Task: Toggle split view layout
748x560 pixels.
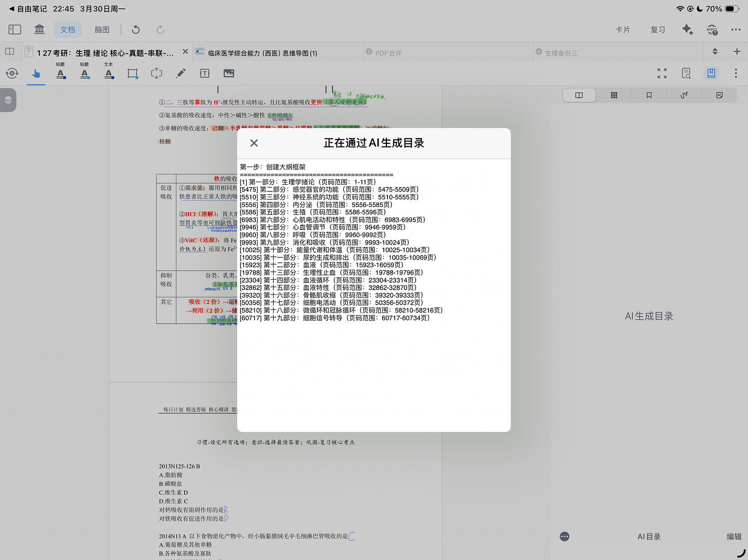Action: click(x=9, y=51)
